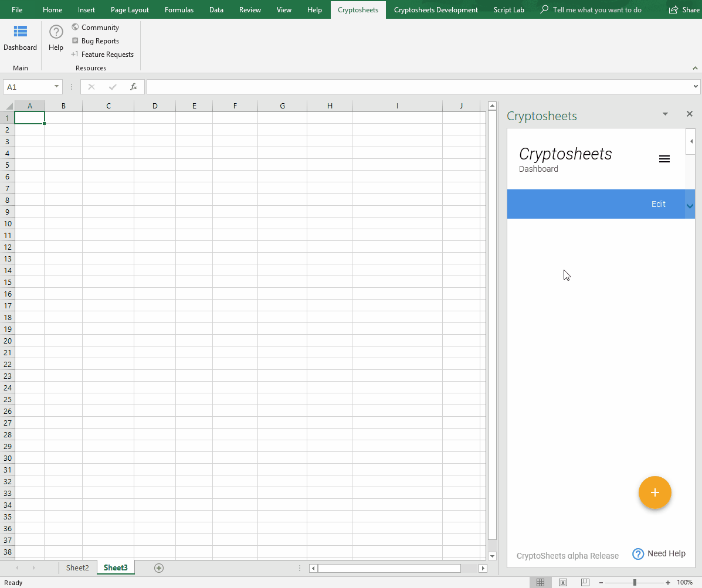This screenshot has height=588, width=702.
Task: Click the vertical scrollbar down arrow
Action: tap(492, 556)
